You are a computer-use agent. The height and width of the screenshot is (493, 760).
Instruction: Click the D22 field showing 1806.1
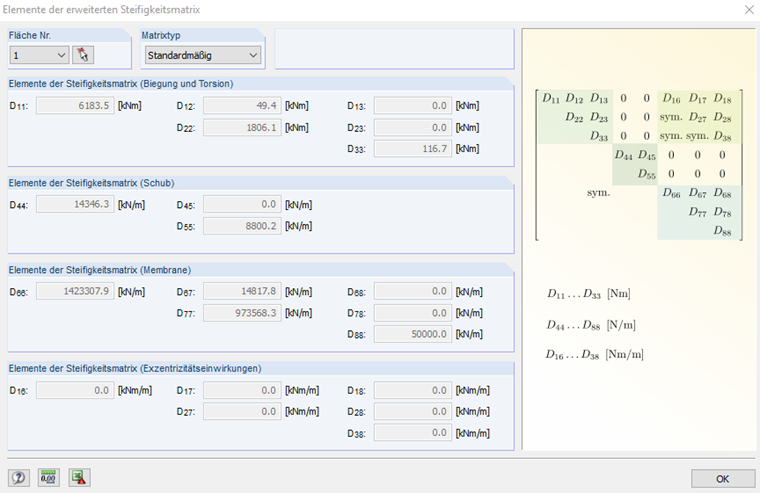click(242, 127)
